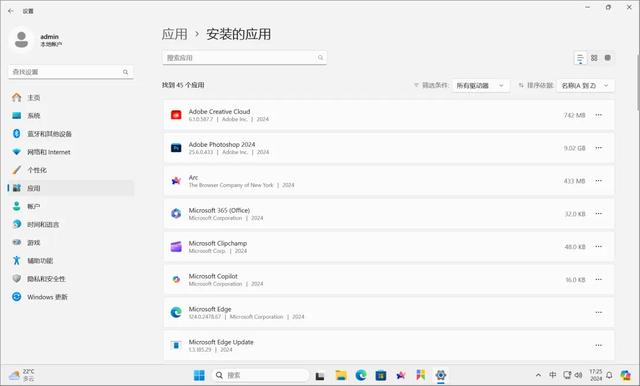Open more options for Microsoft 365 (Office)

[x=598, y=214]
